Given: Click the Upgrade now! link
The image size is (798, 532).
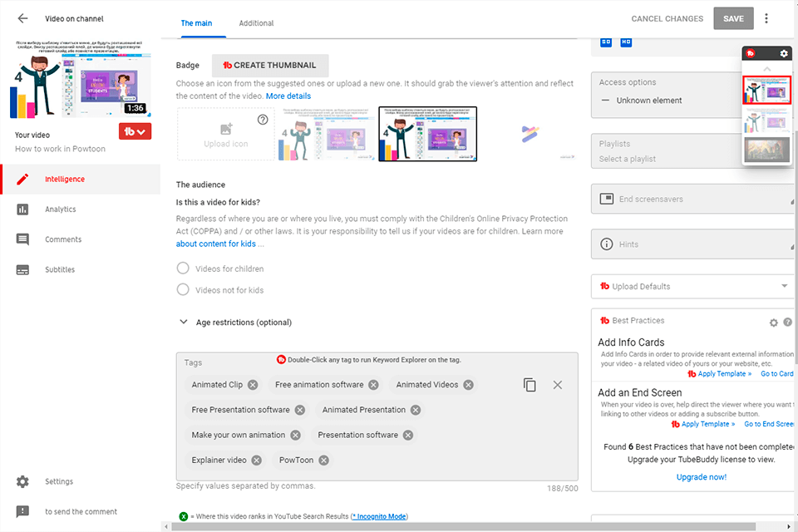Looking at the screenshot, I should (x=701, y=477).
